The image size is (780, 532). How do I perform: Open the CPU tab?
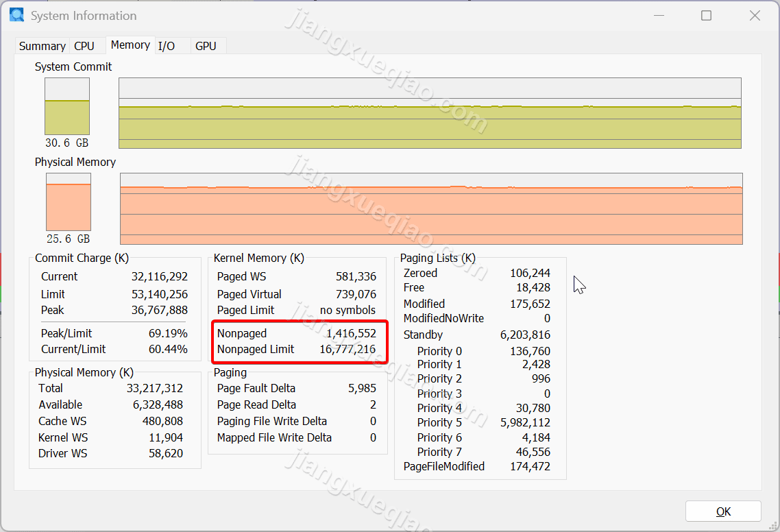[x=84, y=46]
